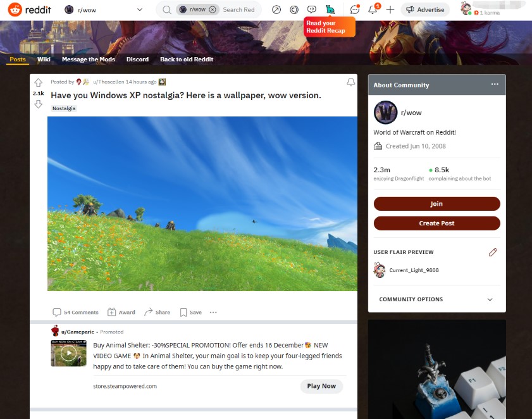Image resolution: width=532 pixels, height=419 pixels.
Task: Click the post notification bell icon
Action: [x=351, y=82]
